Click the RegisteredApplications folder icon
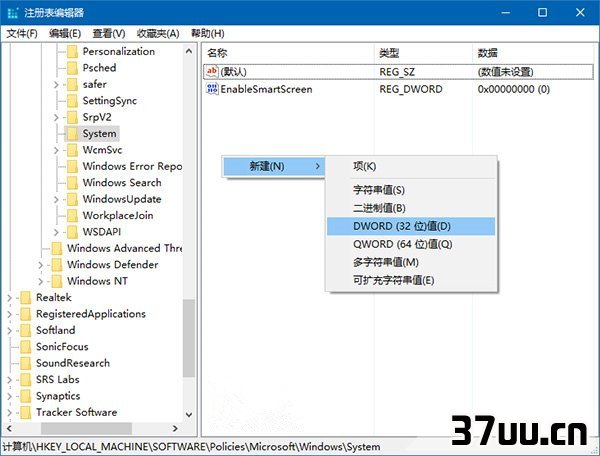Screen dimensions: 600x456 pyautogui.click(x=26, y=314)
